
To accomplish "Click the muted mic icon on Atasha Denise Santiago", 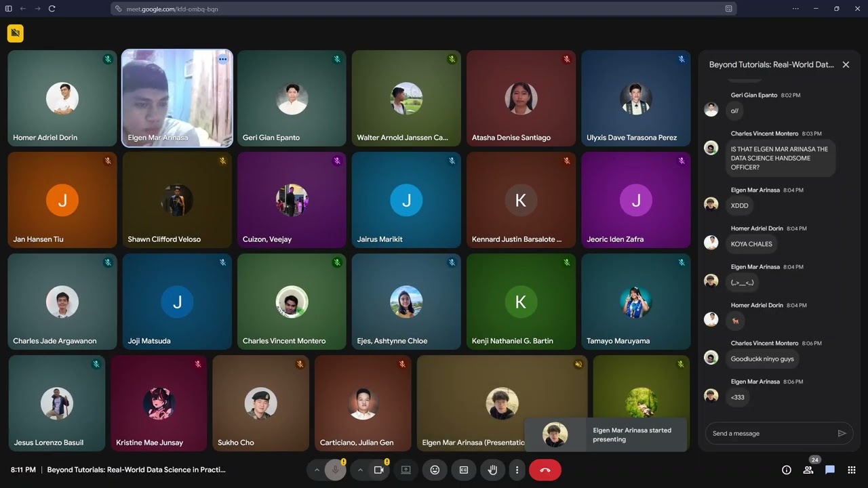I will tap(567, 59).
